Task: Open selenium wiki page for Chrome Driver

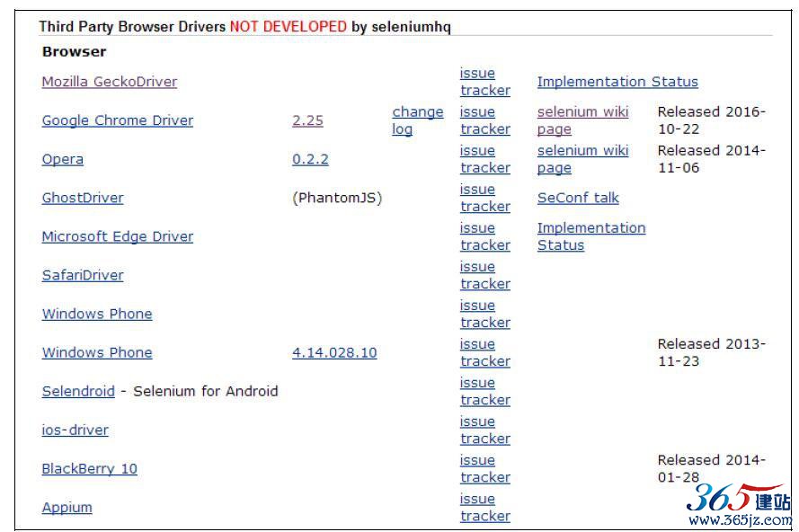Action: tap(583, 120)
